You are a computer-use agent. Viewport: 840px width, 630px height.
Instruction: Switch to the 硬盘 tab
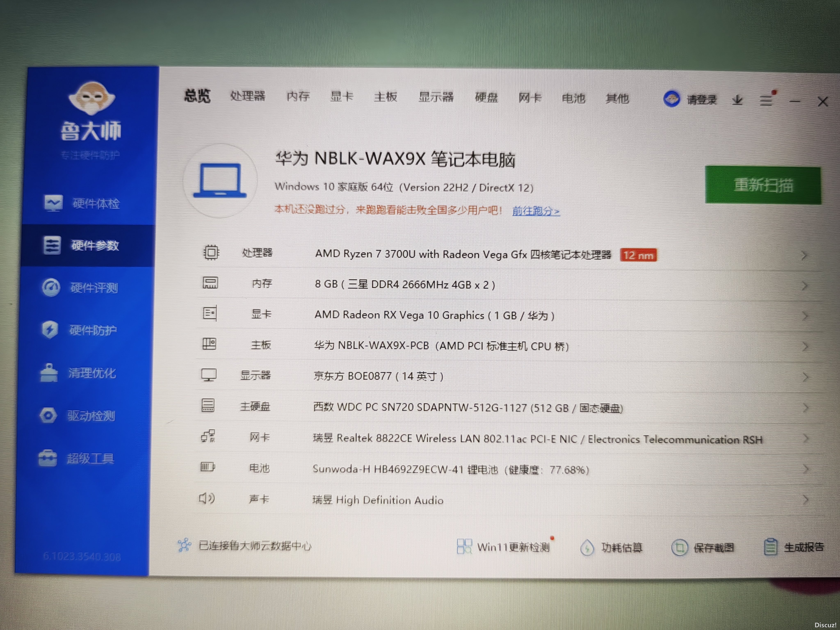(x=486, y=98)
